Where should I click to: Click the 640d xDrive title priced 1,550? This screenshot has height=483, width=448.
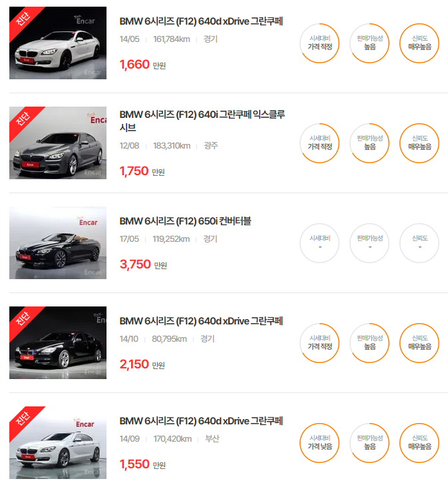pos(201,421)
